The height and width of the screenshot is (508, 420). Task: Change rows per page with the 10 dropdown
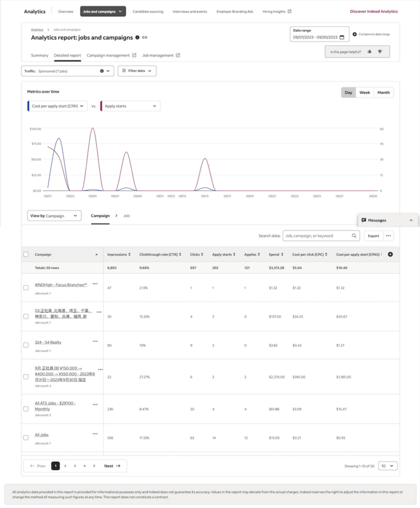(387, 465)
